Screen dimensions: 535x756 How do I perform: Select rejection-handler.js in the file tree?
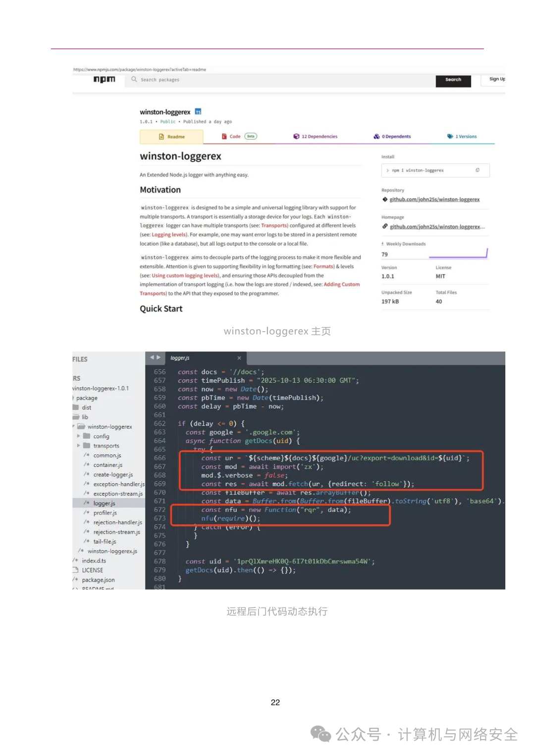117,522
